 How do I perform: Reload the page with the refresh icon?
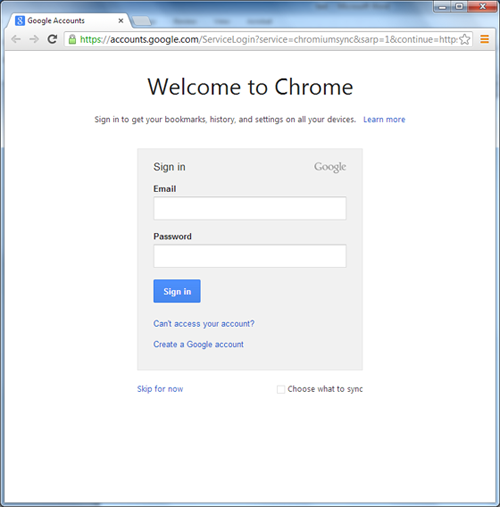click(52, 39)
